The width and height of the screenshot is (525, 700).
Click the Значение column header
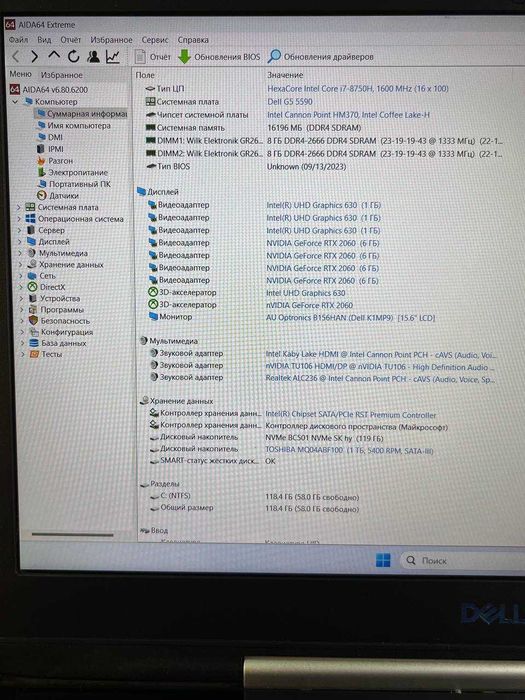pos(285,75)
